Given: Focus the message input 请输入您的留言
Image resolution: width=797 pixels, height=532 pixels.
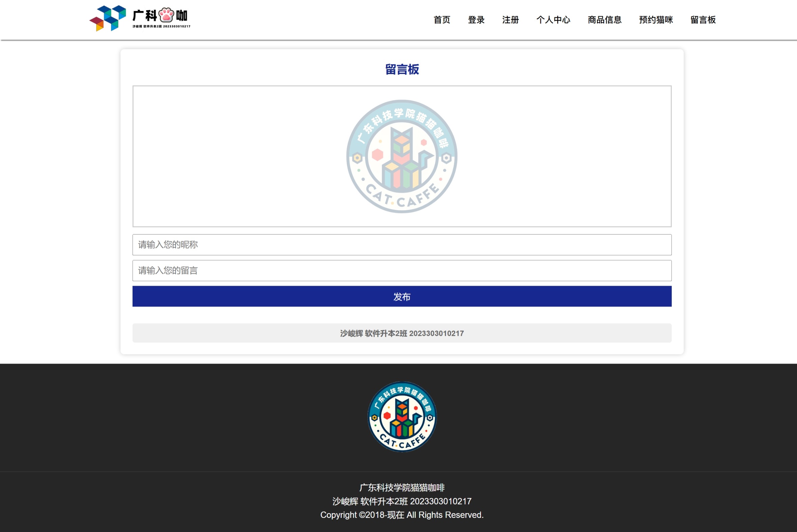Looking at the screenshot, I should (402, 271).
